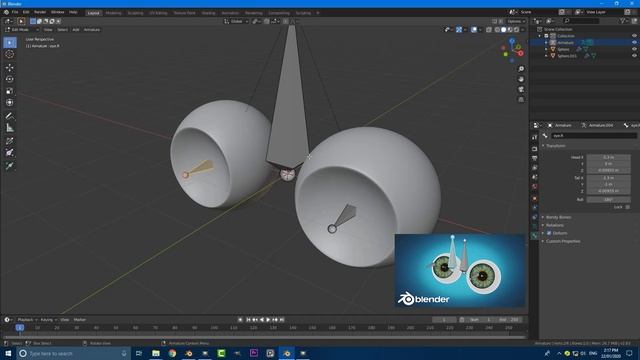This screenshot has width=640, height=360.
Task: Open the Render properties tab icon
Action: 535,149
